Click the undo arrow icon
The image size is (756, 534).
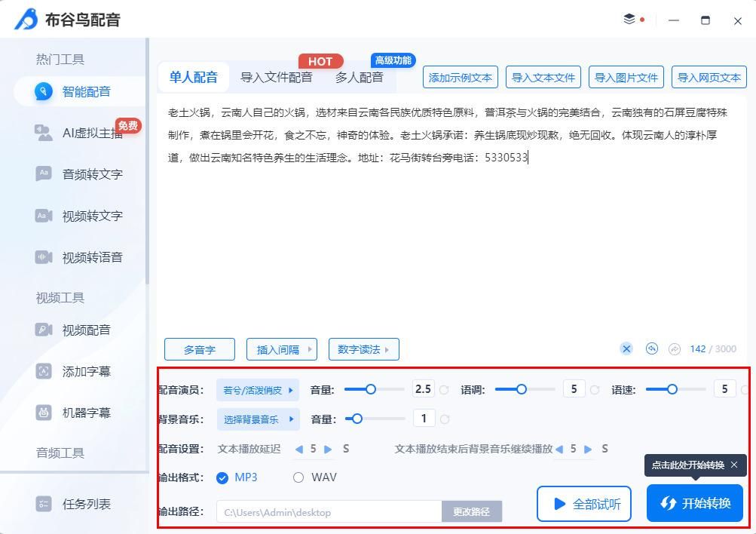tap(651, 348)
